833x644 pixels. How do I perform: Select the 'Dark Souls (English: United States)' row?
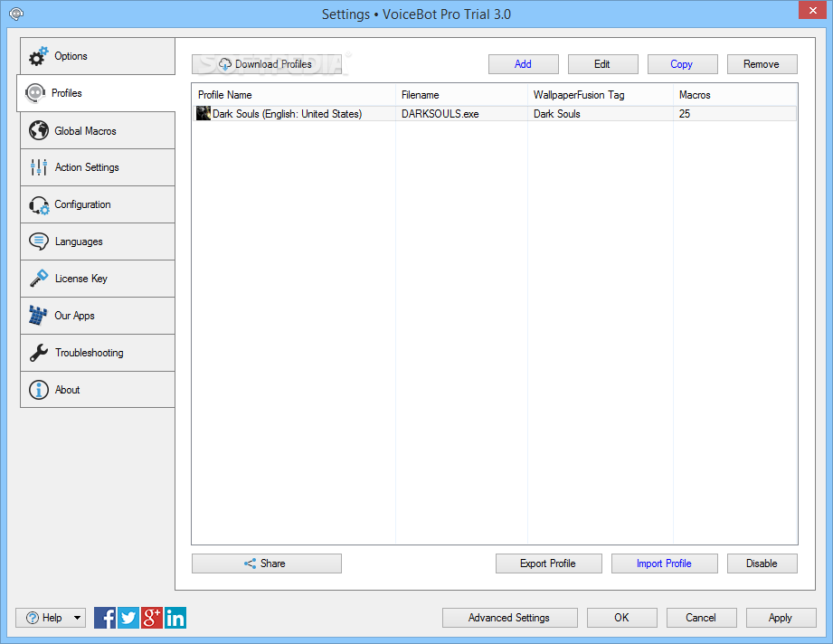495,114
